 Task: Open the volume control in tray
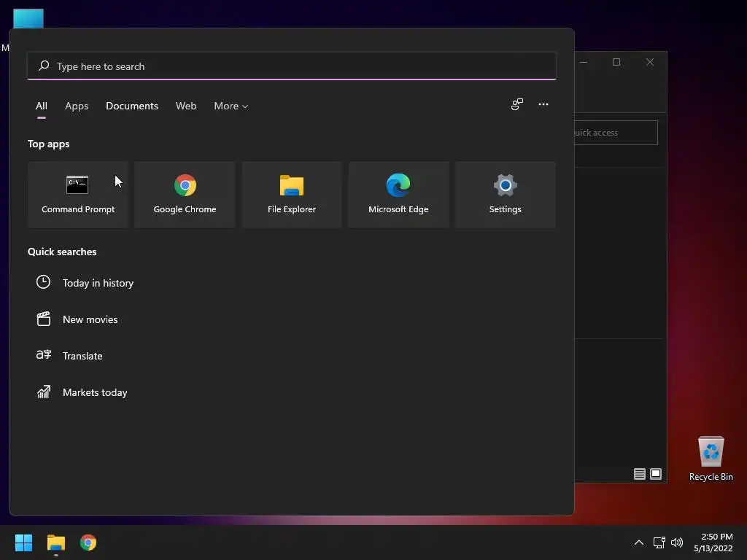pos(676,542)
